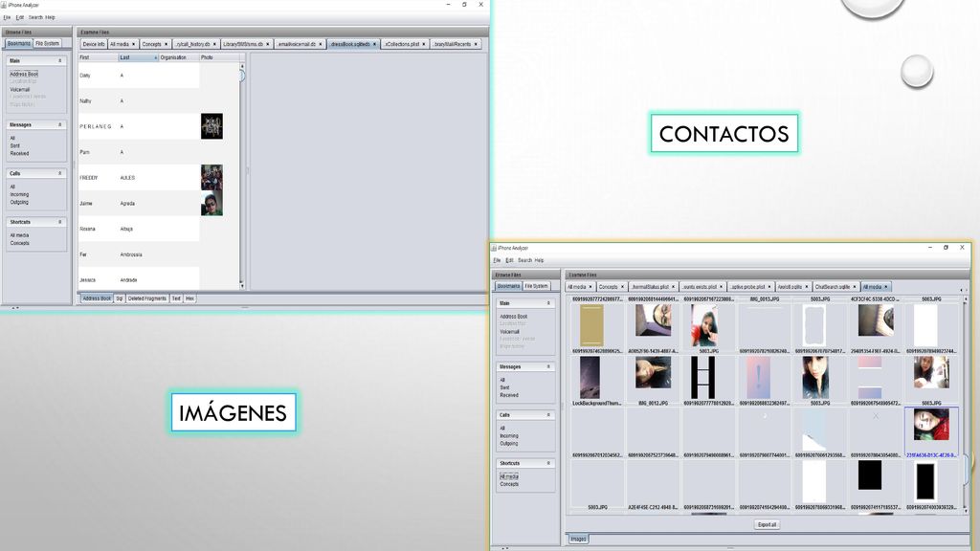Open the Help menu in media window
The width and height of the screenshot is (980, 551).
tap(539, 260)
